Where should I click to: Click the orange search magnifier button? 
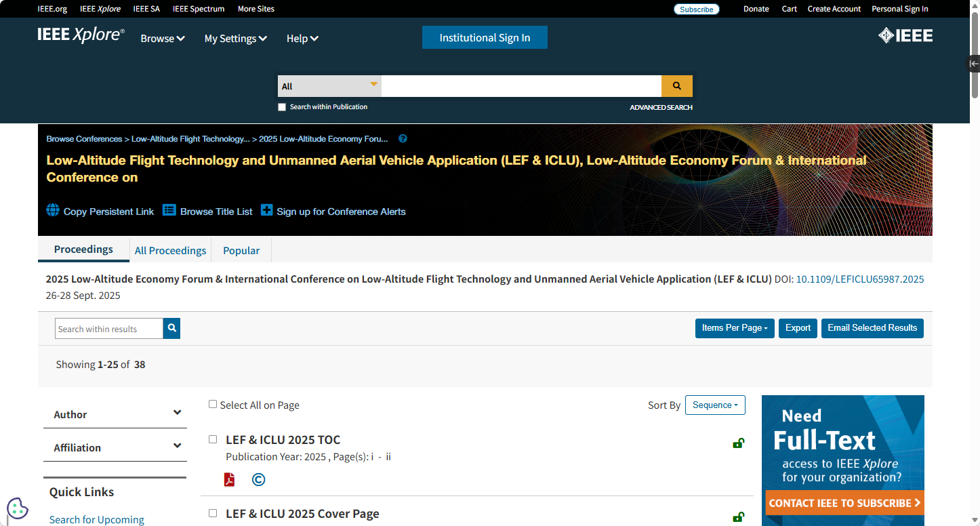[676, 86]
